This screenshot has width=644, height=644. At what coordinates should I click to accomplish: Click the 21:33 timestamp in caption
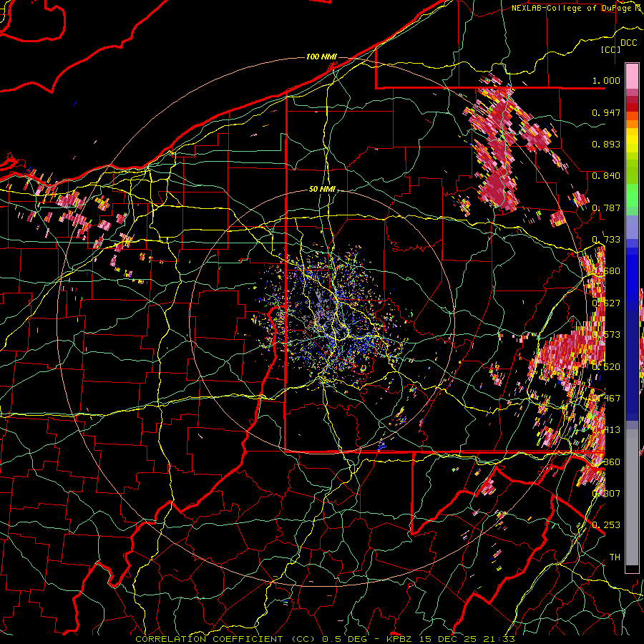[500, 639]
